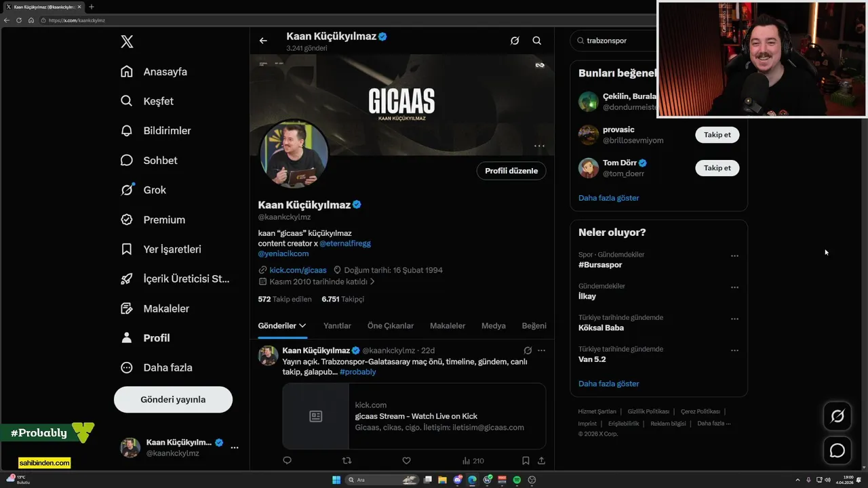
Task: Open Keşfet search page
Action: pos(147,101)
